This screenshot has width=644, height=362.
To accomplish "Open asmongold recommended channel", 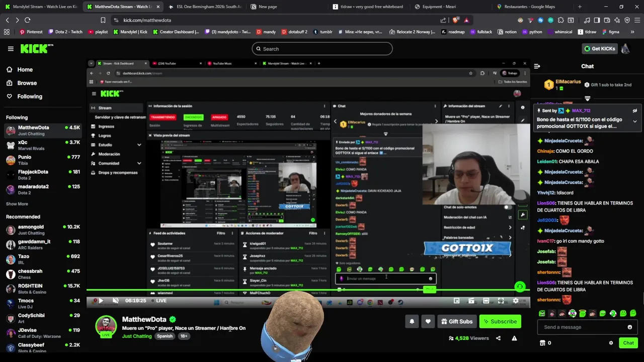I will tap(43, 230).
